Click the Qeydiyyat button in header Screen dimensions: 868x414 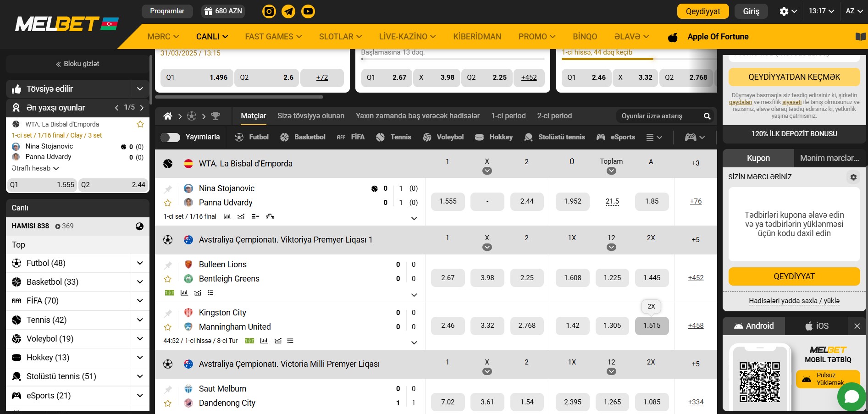click(x=702, y=11)
